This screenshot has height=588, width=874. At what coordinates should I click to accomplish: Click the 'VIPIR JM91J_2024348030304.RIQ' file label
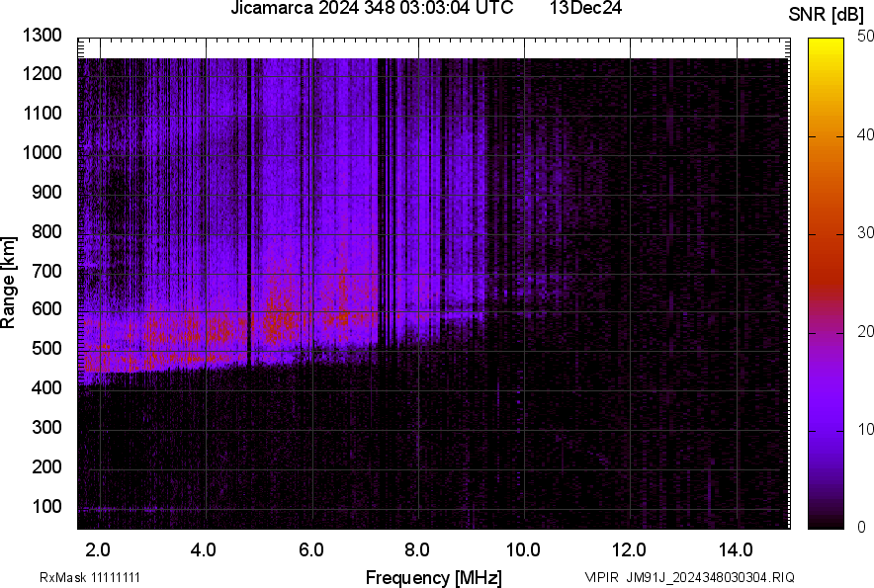(689, 577)
